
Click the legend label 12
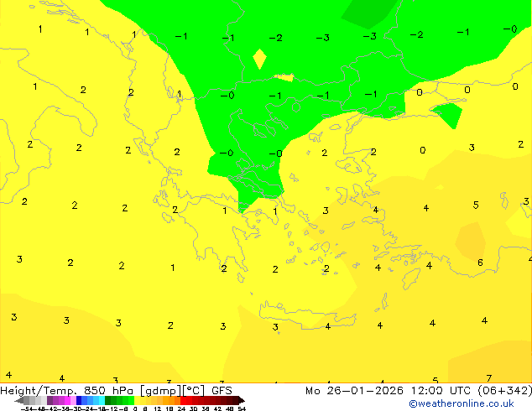[158, 408]
